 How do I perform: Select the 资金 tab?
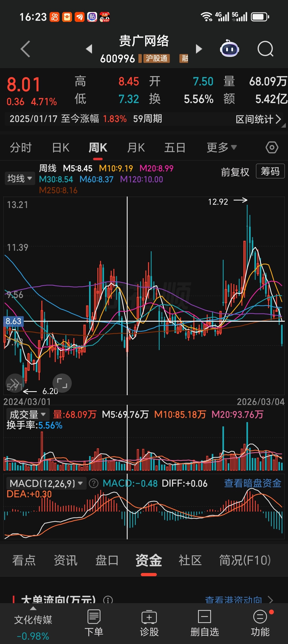(149, 560)
